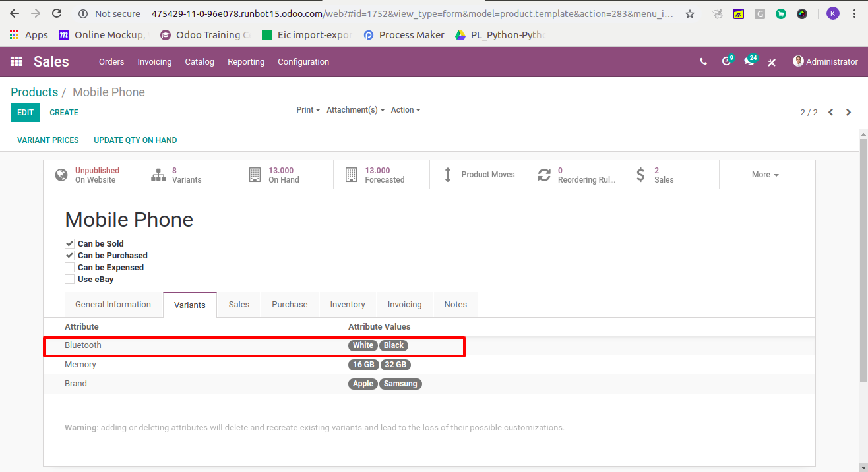This screenshot has height=472, width=868.
Task: Open the Print dropdown
Action: pos(308,110)
